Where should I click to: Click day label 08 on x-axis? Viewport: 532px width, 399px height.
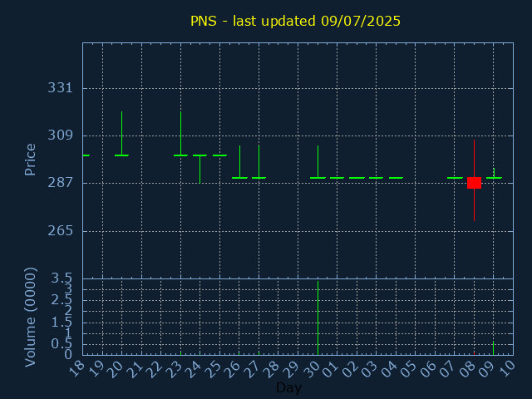[x=468, y=368]
